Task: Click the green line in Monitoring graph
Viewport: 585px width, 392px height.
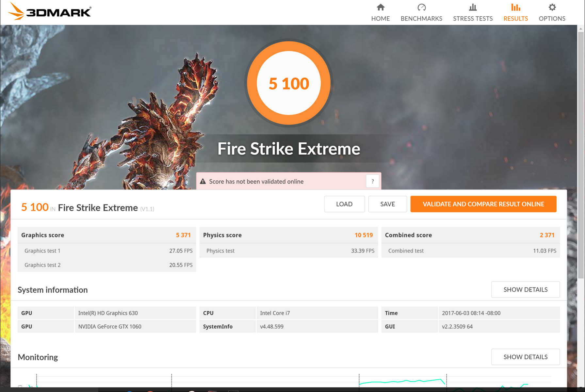Action: pos(402,381)
